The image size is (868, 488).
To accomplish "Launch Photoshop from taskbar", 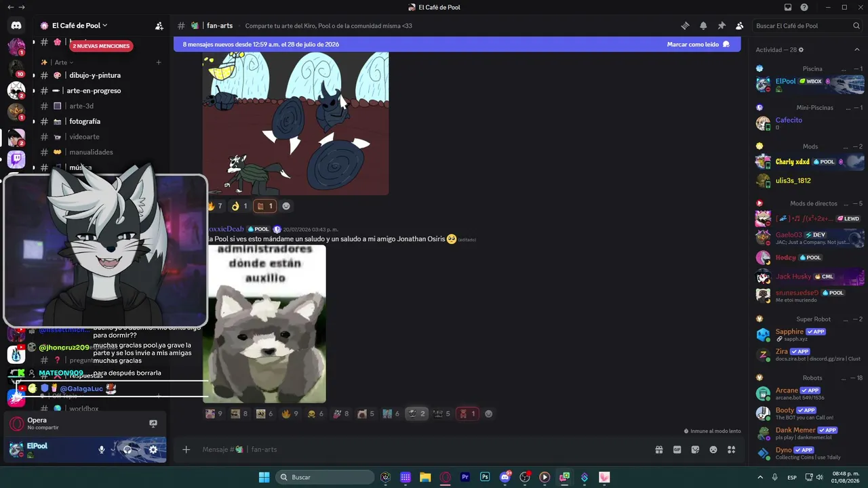I will (x=485, y=477).
